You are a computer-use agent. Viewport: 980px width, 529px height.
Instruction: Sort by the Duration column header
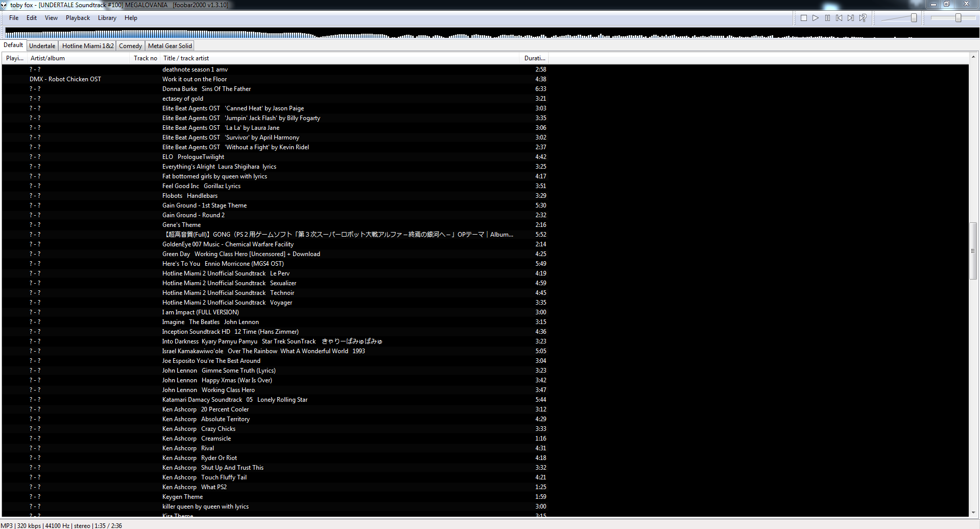[x=534, y=58]
